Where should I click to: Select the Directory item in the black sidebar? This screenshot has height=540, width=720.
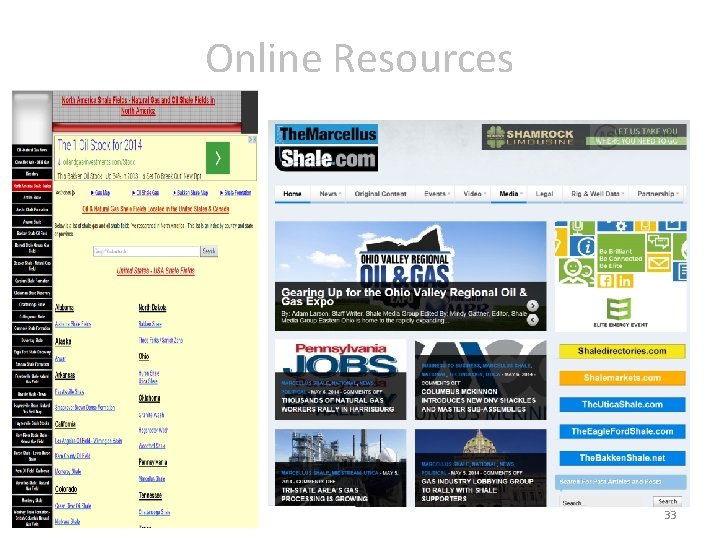32,174
